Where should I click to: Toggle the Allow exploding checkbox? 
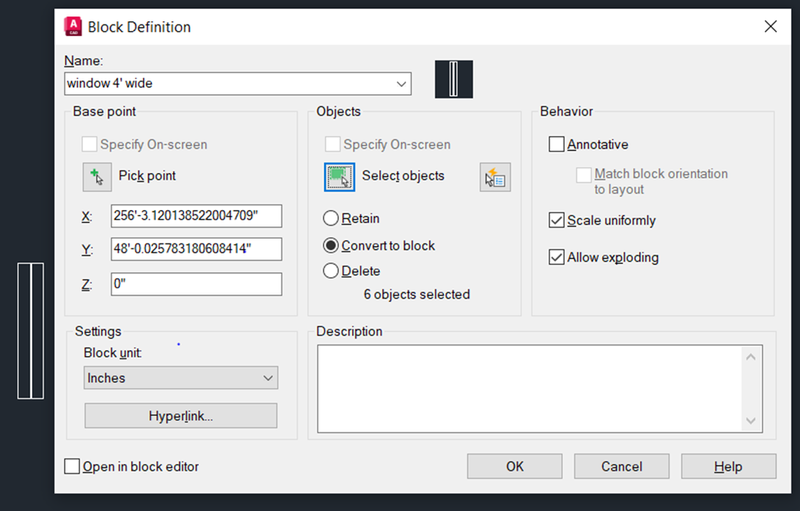[x=556, y=257]
